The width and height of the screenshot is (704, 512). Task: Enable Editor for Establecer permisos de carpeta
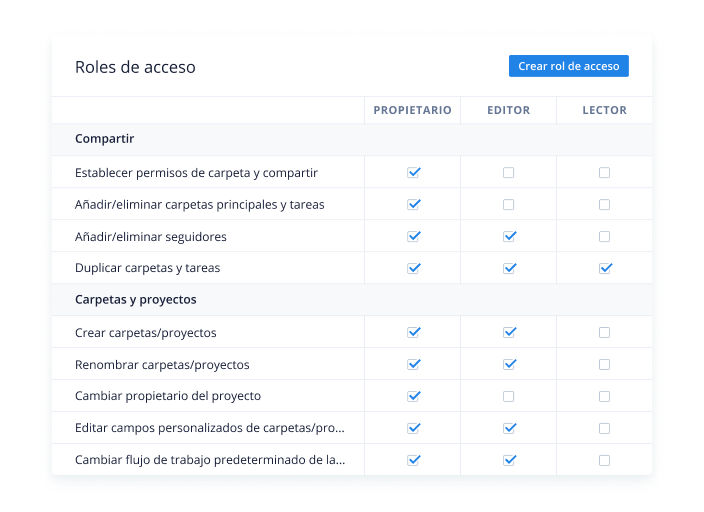click(x=508, y=172)
